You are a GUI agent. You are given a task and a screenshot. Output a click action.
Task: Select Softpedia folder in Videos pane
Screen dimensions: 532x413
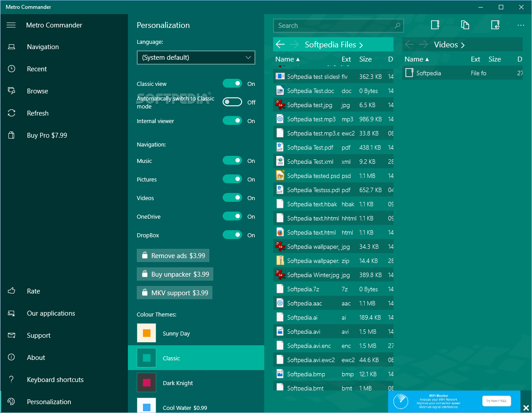[x=463, y=73]
